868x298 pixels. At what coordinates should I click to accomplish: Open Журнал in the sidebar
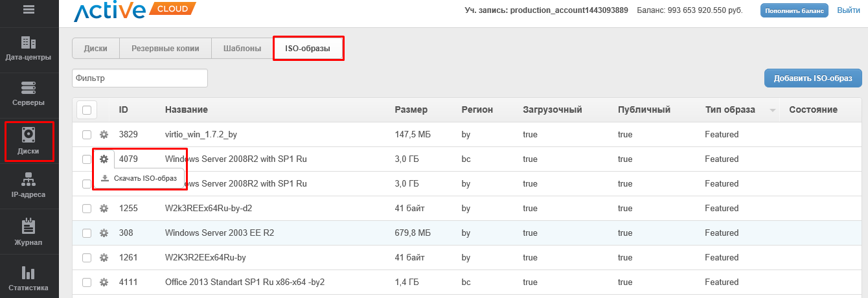point(29,233)
